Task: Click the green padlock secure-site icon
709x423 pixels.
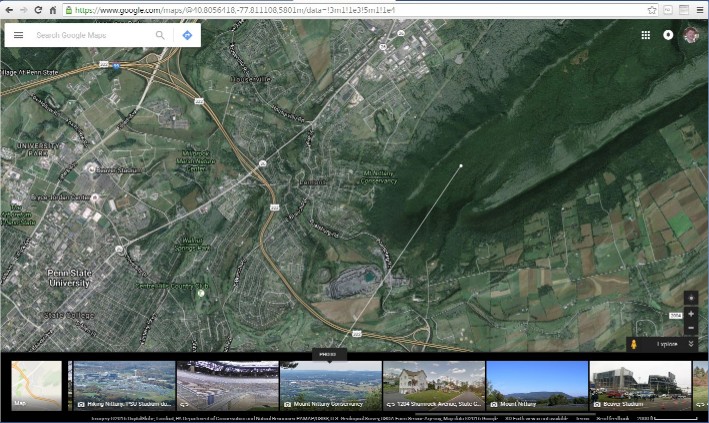Action: tap(69, 10)
